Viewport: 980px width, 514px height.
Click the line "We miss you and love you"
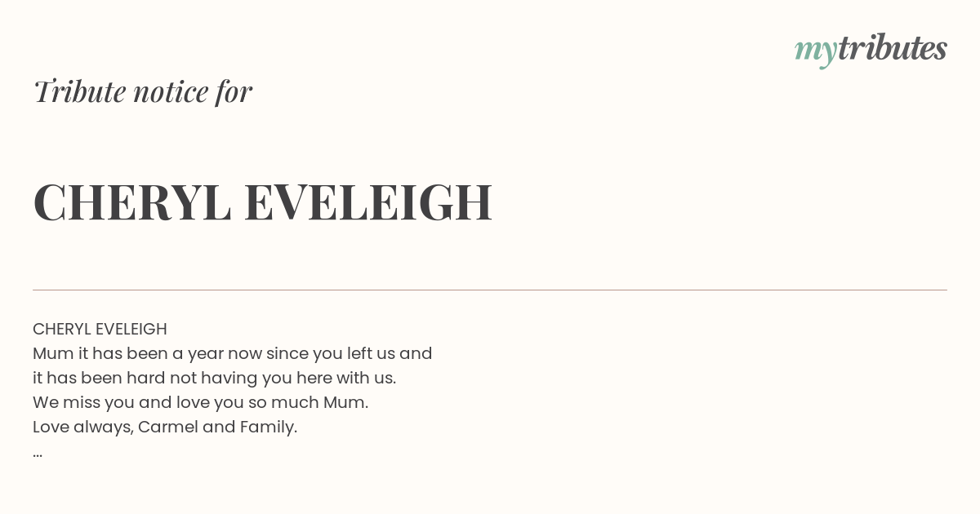(x=201, y=403)
